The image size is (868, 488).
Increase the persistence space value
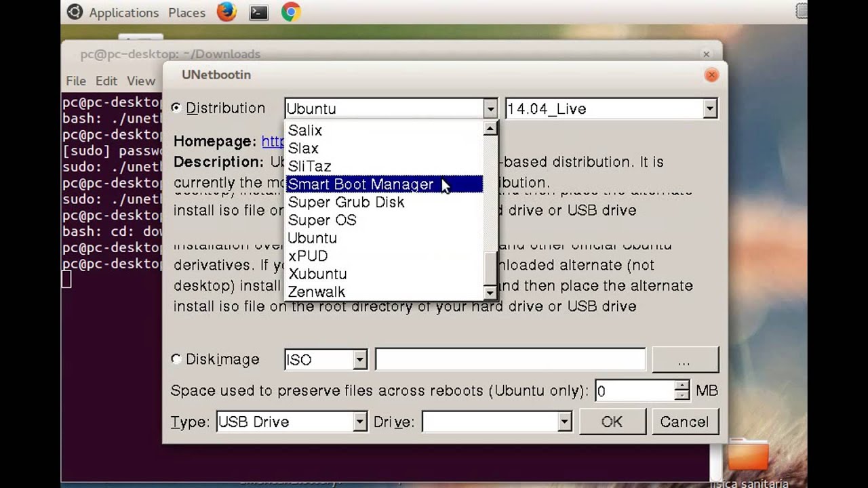pos(682,386)
